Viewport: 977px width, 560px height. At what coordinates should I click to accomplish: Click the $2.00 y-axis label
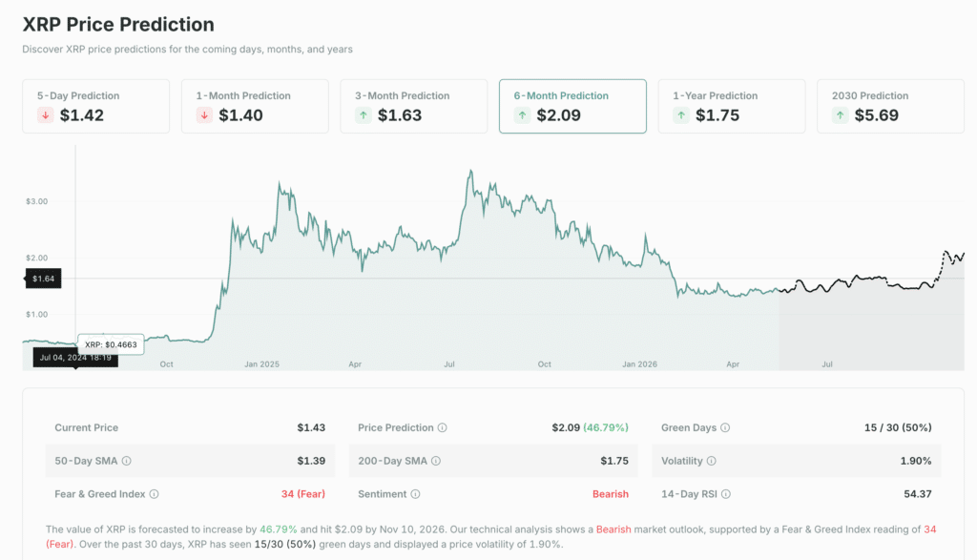coord(37,258)
